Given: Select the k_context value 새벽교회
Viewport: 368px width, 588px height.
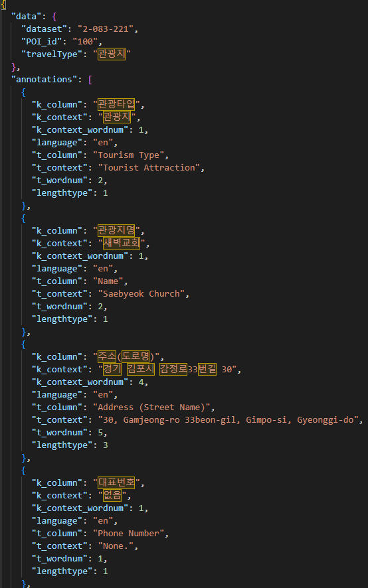Looking at the screenshot, I should (x=122, y=244).
